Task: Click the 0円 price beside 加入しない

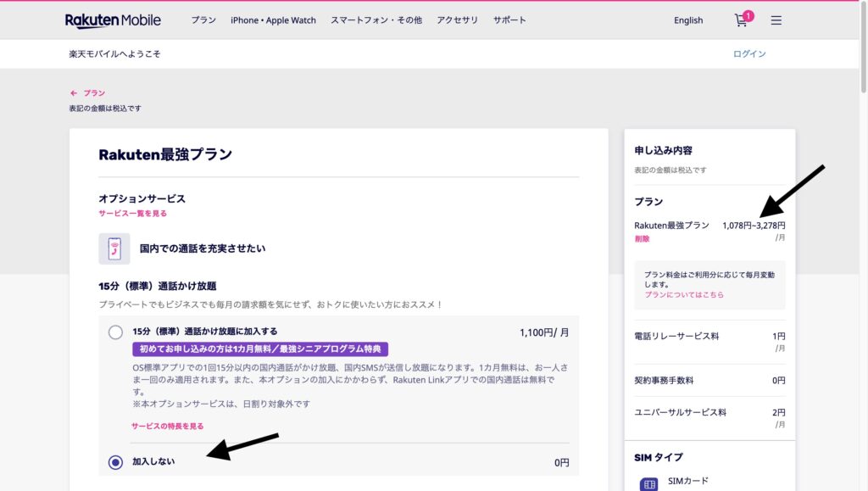Action: pyautogui.click(x=562, y=463)
